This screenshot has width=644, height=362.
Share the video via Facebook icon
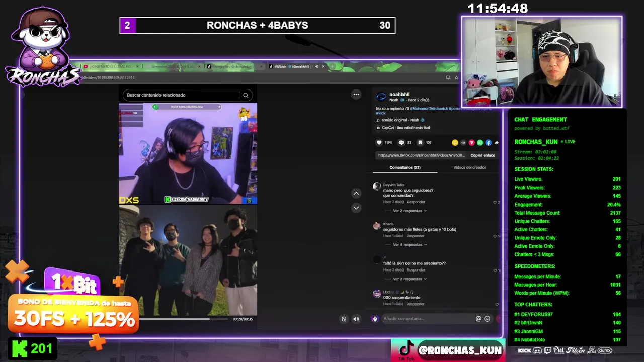click(x=488, y=143)
